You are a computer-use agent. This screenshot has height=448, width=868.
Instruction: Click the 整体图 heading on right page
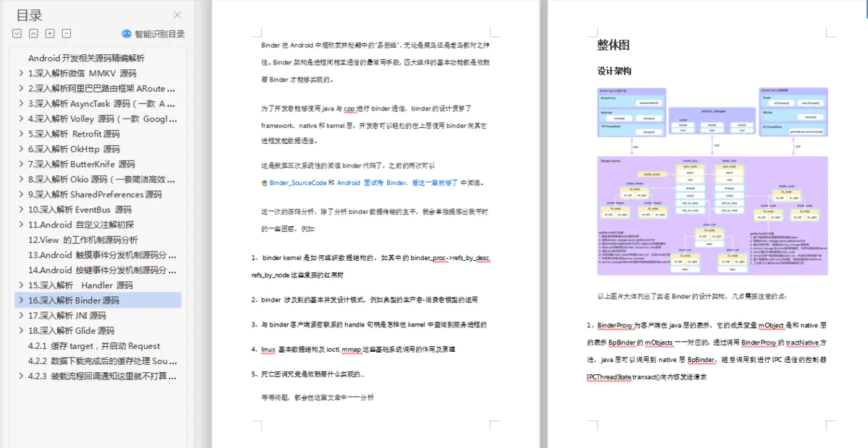point(613,45)
